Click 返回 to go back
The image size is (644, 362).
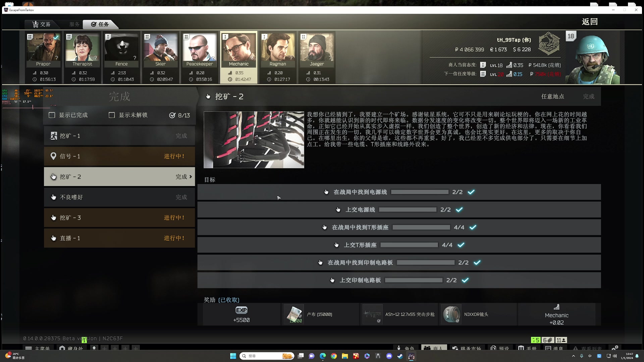pos(590,22)
